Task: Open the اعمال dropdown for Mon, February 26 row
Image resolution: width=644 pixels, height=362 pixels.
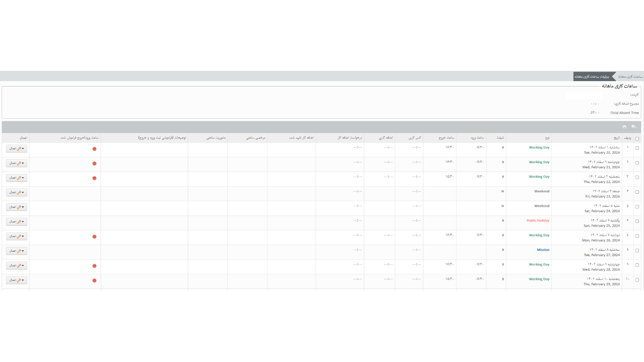Action: (x=16, y=236)
